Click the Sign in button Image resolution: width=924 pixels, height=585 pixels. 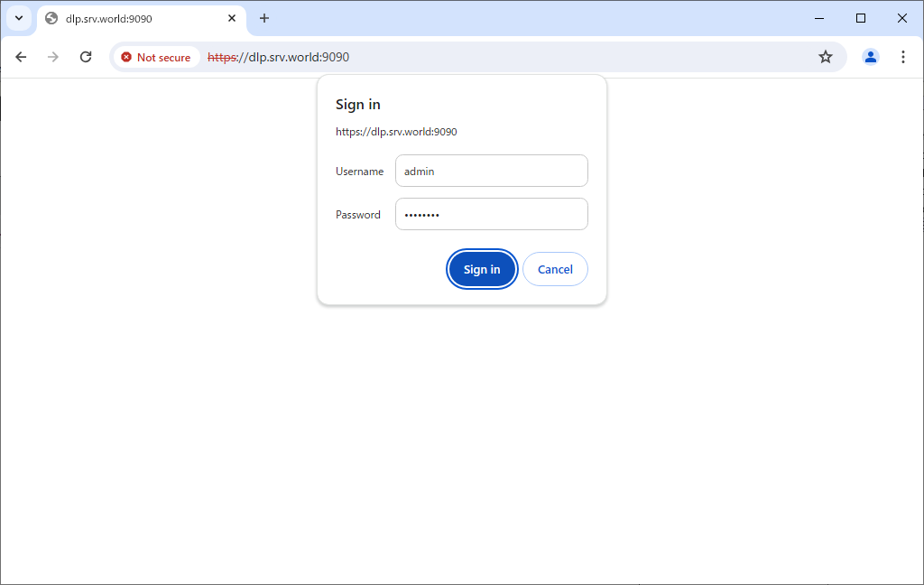[x=482, y=270]
